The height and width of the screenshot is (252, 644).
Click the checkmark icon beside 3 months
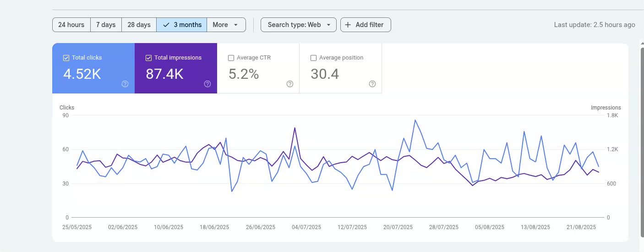[x=166, y=25]
